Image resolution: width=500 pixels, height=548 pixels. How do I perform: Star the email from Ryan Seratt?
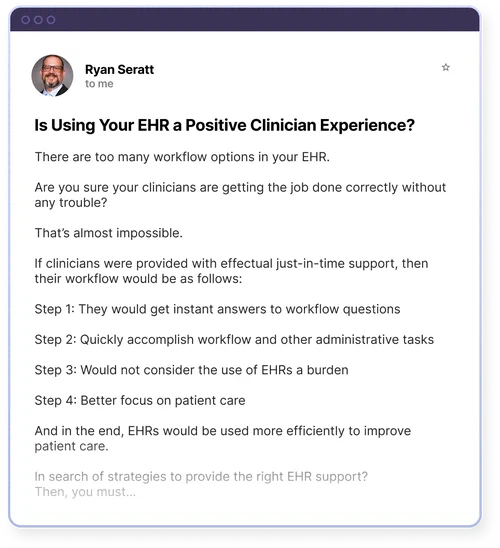point(445,67)
